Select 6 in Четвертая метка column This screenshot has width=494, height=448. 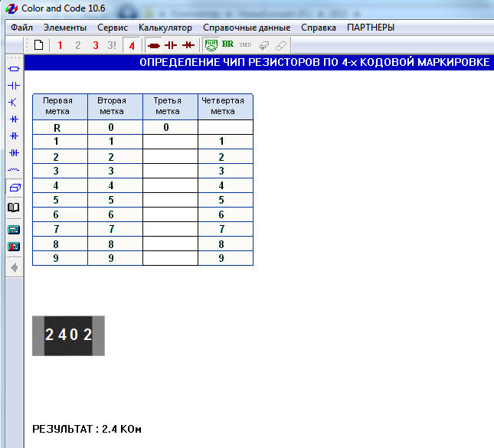(x=226, y=214)
